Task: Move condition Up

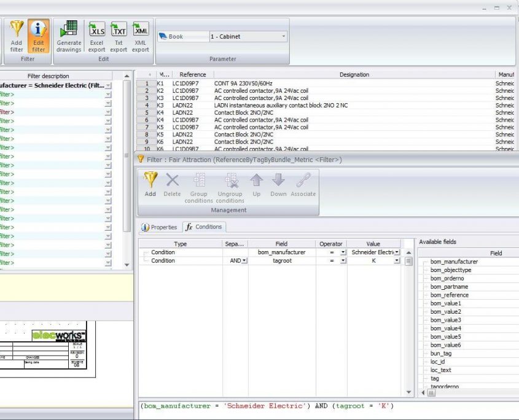Action: click(257, 184)
